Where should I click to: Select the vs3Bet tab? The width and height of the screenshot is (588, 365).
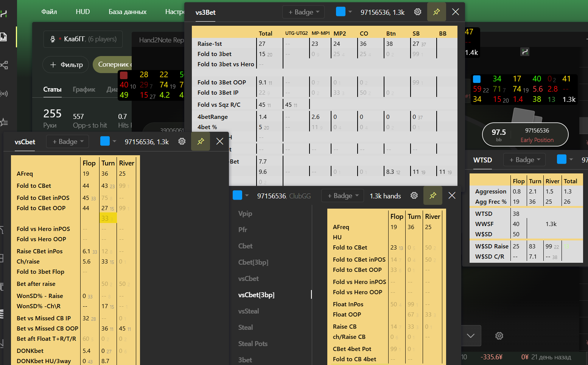tap(205, 12)
